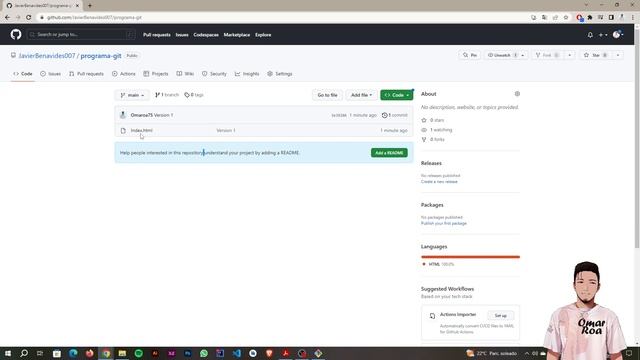Click Publish your first package
The height and width of the screenshot is (360, 640).
444,224
